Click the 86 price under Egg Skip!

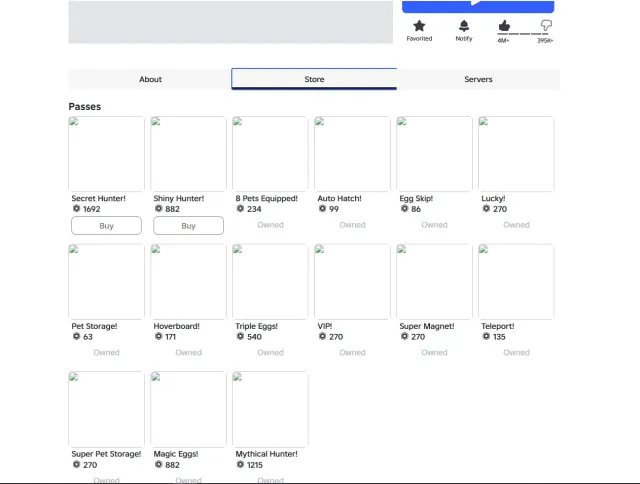(416, 209)
